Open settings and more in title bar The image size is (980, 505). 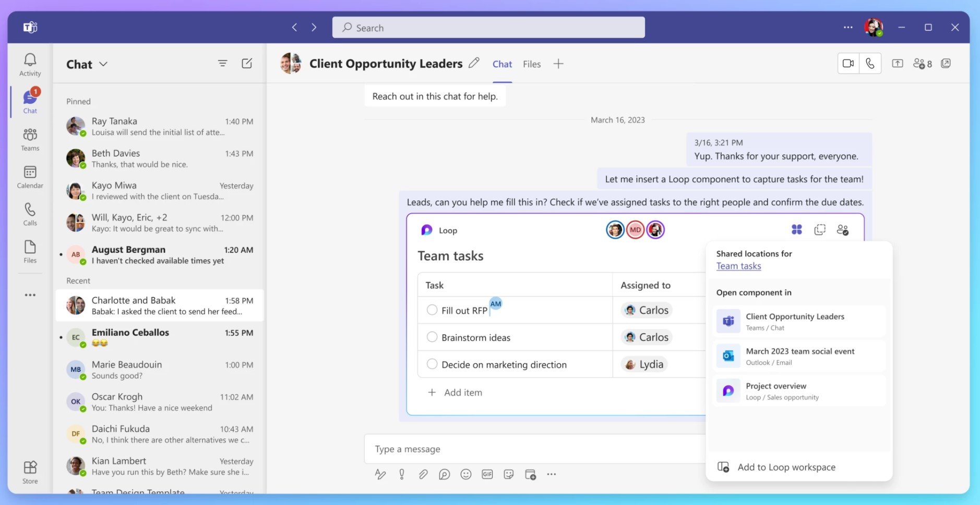tap(848, 27)
